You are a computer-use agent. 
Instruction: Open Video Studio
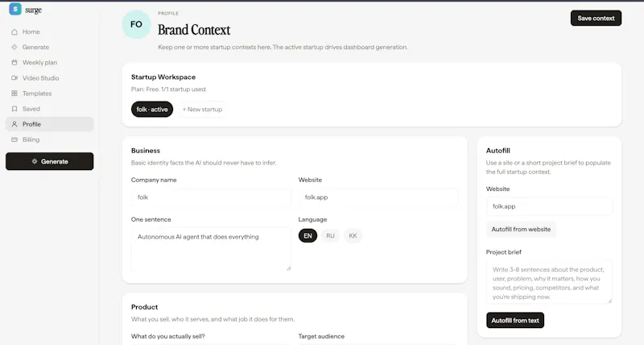(x=49, y=77)
